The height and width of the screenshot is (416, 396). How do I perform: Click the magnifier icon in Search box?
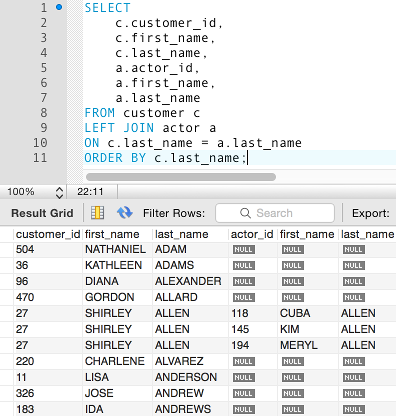pyautogui.click(x=245, y=213)
